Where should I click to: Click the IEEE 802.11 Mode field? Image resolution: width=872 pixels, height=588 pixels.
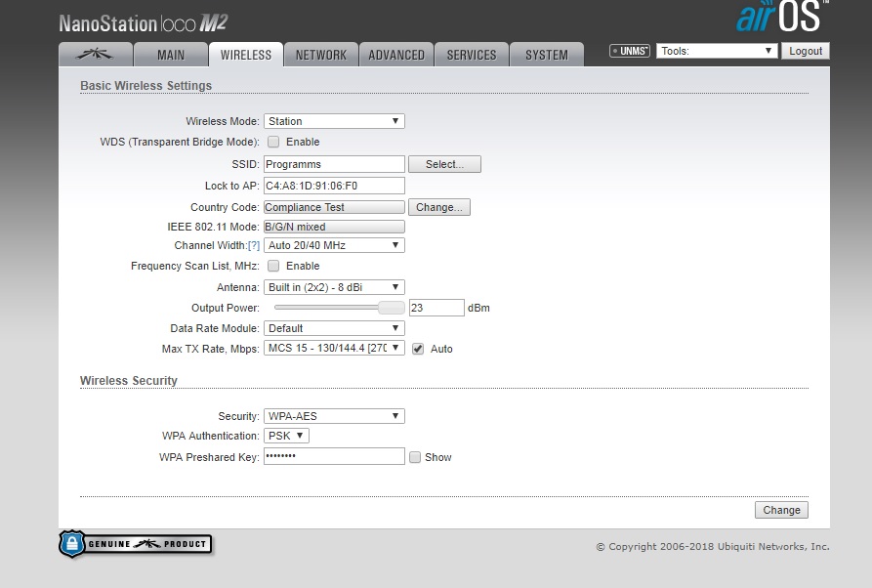(x=334, y=227)
